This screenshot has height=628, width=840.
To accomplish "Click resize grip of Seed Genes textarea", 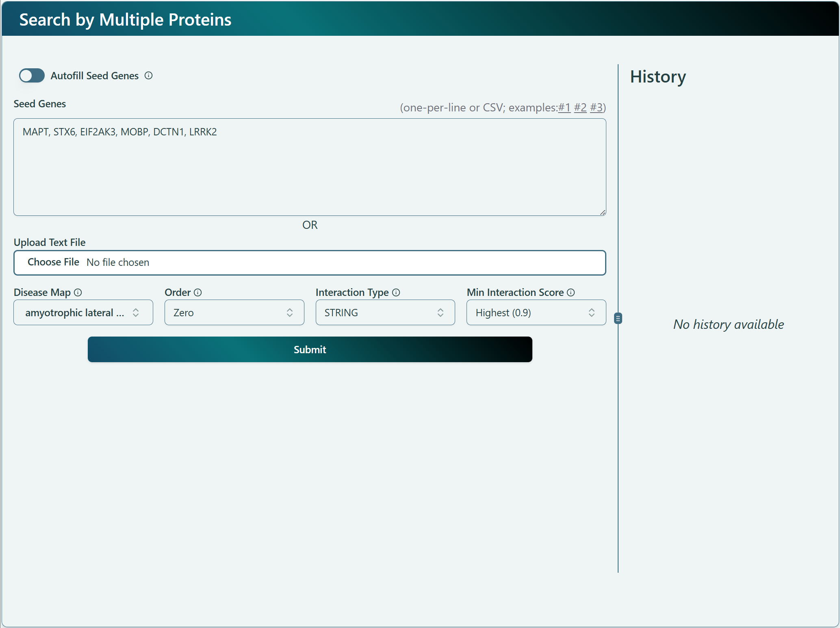I will 603,213.
